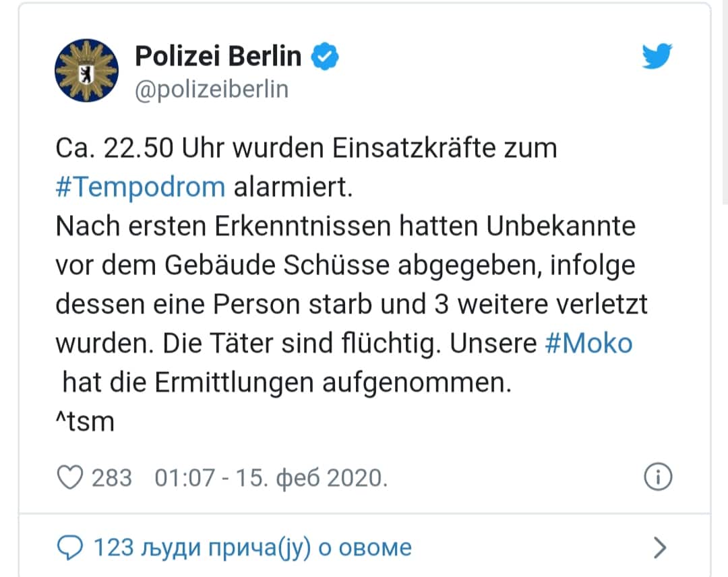Viewport: 728px width, 577px height.
Task: Click the Twitter bird logo
Action: click(656, 56)
